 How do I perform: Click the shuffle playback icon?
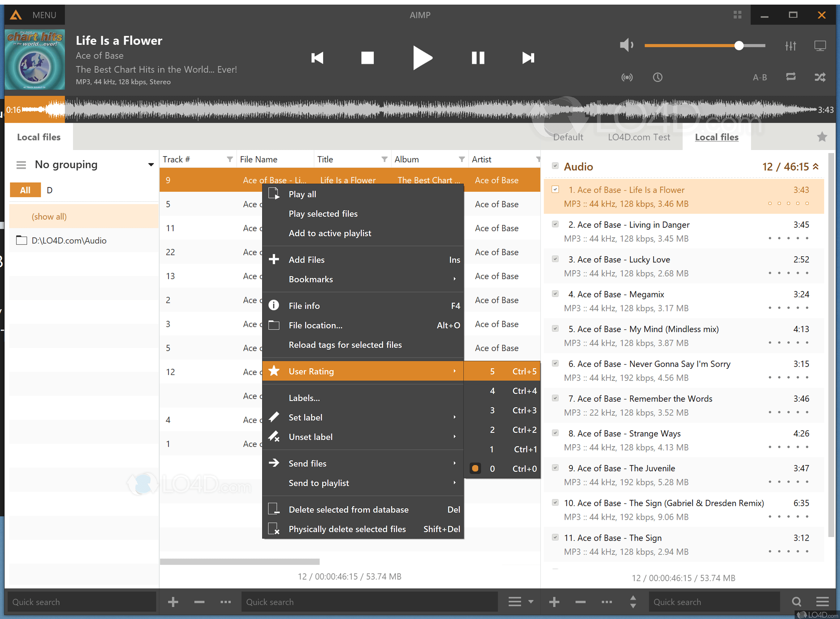click(x=820, y=77)
